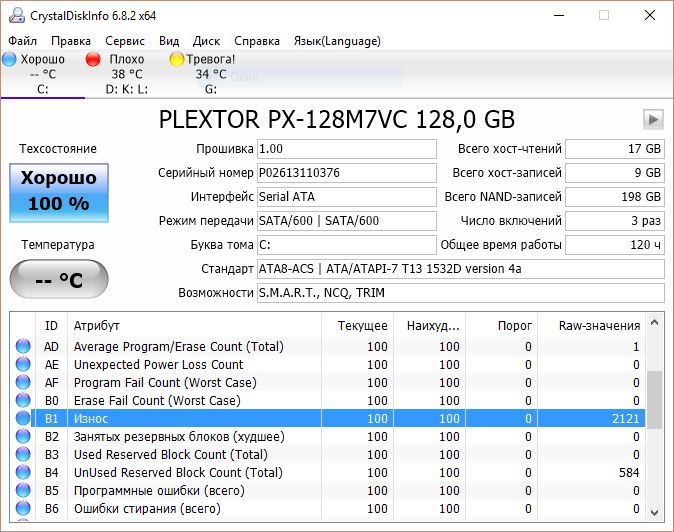The image size is (674, 532).
Task: Open the Файл menu
Action: pyautogui.click(x=22, y=41)
